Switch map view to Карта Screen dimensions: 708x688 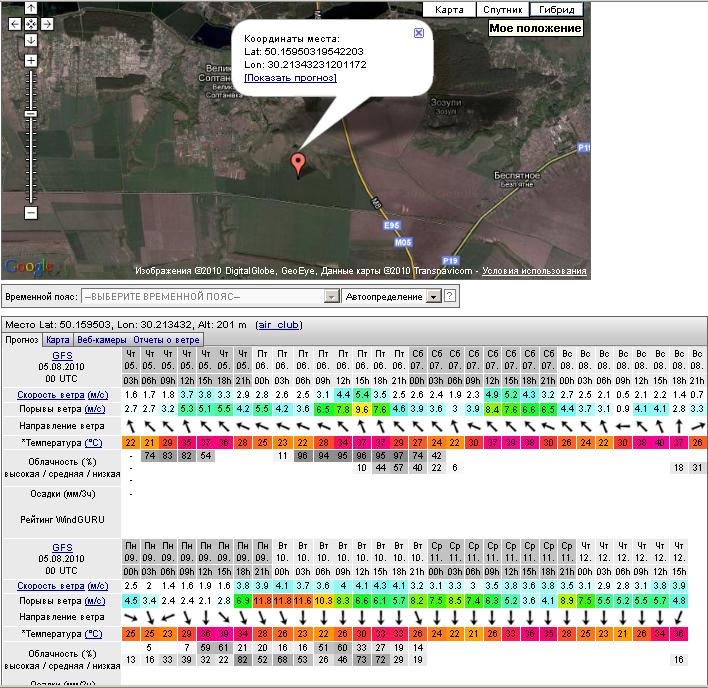[449, 9]
